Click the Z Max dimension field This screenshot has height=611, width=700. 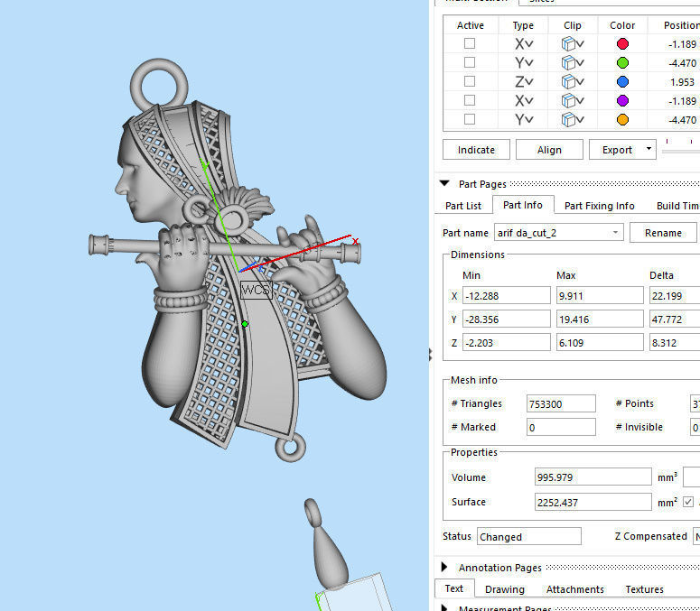tap(600, 343)
